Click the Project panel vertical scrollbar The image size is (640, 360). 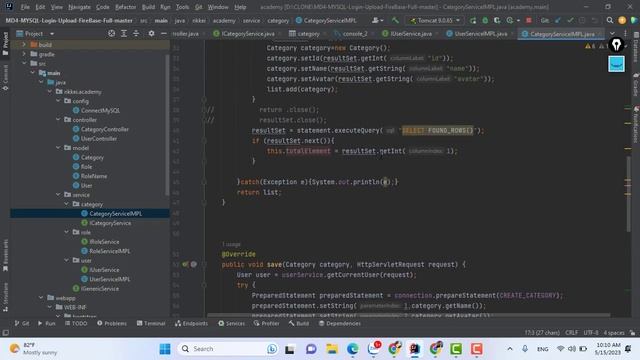click(167, 124)
